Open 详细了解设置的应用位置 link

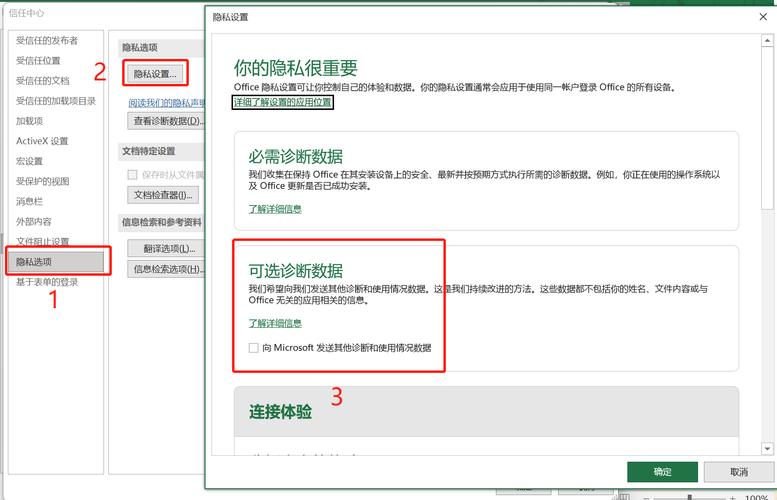click(282, 103)
